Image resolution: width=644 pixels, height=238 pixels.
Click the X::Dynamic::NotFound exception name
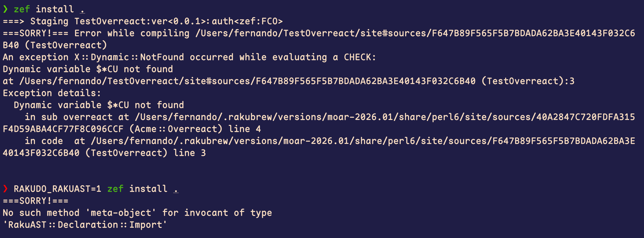coord(129,57)
